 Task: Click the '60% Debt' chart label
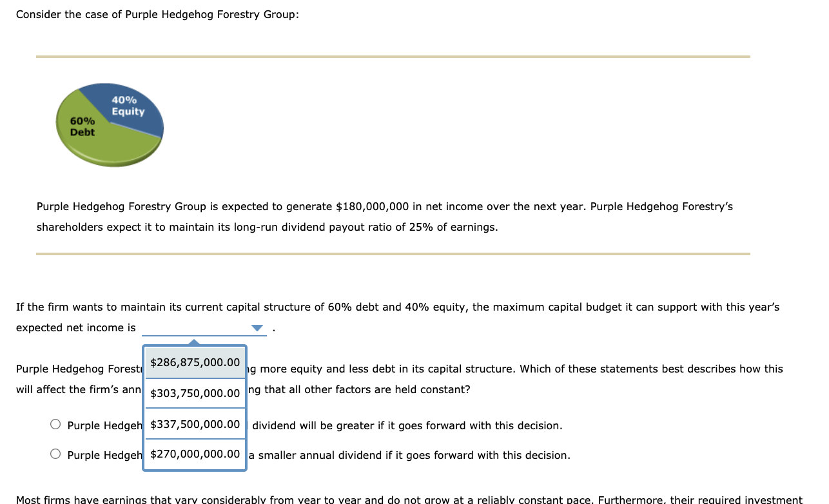[83, 126]
